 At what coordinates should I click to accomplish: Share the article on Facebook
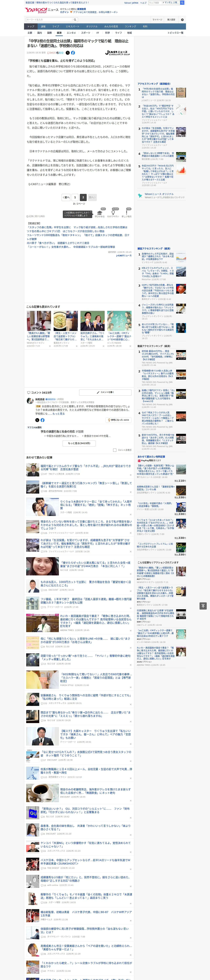pyautogui.click(x=73, y=53)
